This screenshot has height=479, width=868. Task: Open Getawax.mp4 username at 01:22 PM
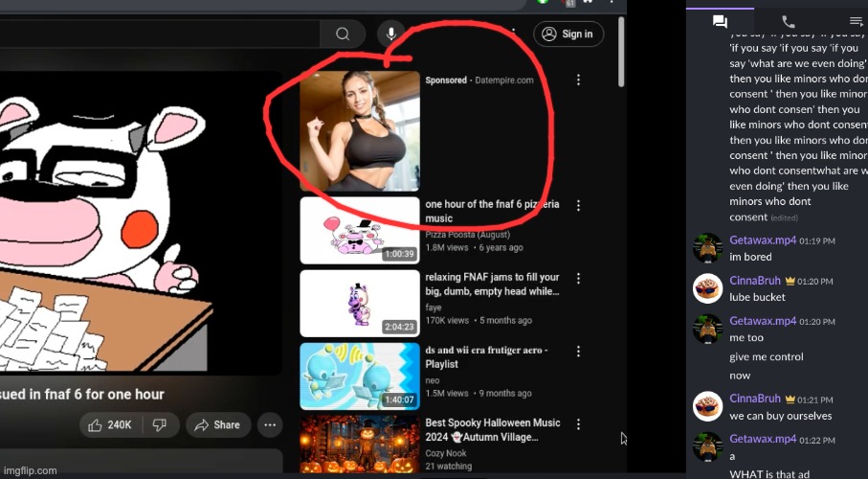tap(763, 439)
